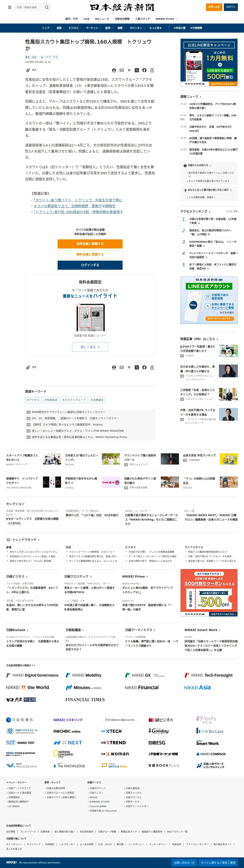
Task: Open the NIKKEI Mobility logo
Action: [x=83, y=675]
